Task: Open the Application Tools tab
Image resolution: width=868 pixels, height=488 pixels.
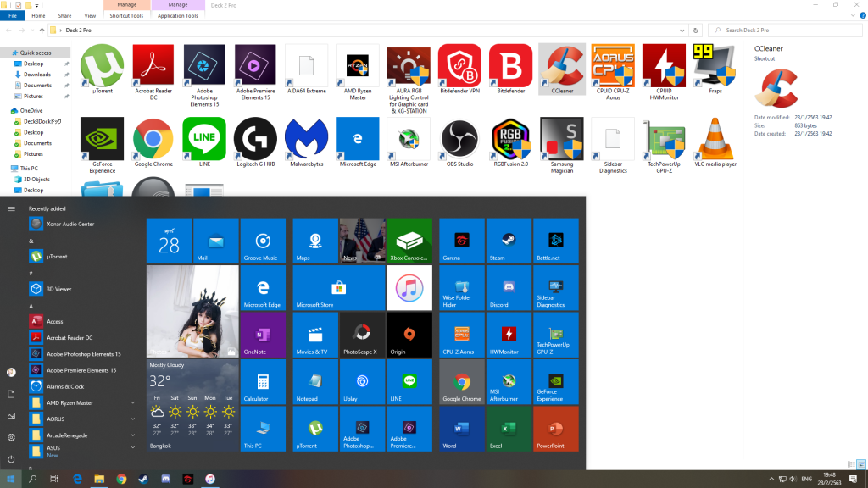Action: click(178, 15)
